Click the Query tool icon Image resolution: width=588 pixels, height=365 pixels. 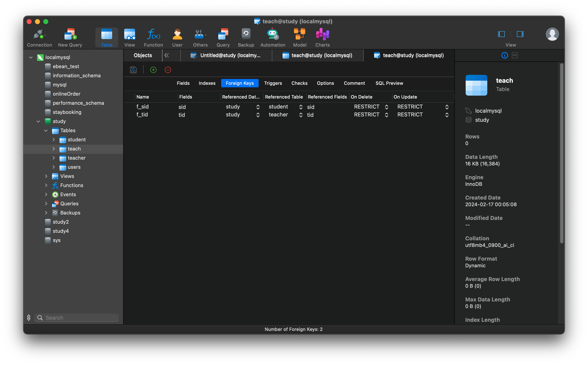[222, 37]
